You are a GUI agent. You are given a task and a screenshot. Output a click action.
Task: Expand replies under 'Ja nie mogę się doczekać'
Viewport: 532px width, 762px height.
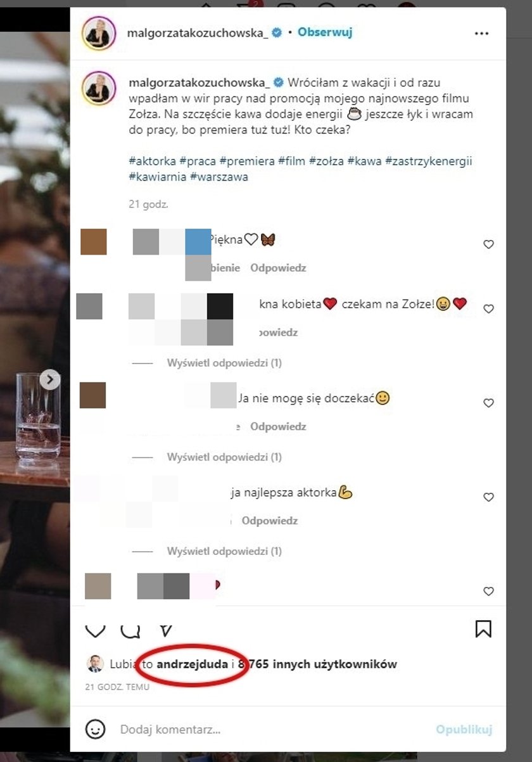coord(224,457)
